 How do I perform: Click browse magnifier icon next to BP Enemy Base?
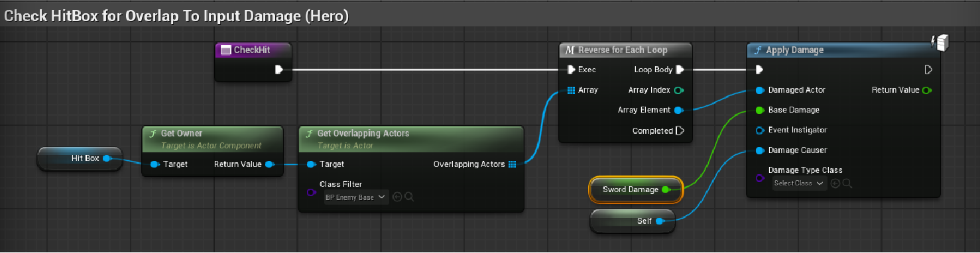pos(409,197)
